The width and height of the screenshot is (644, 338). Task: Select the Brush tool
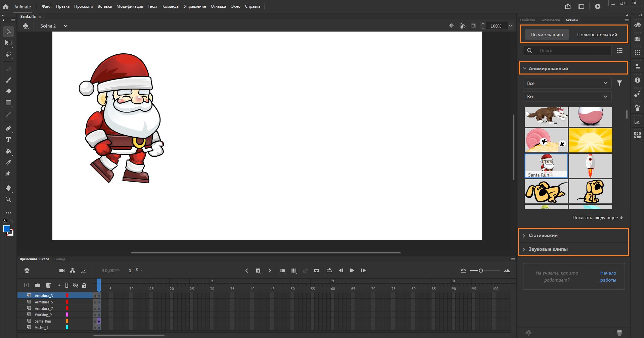(8, 80)
